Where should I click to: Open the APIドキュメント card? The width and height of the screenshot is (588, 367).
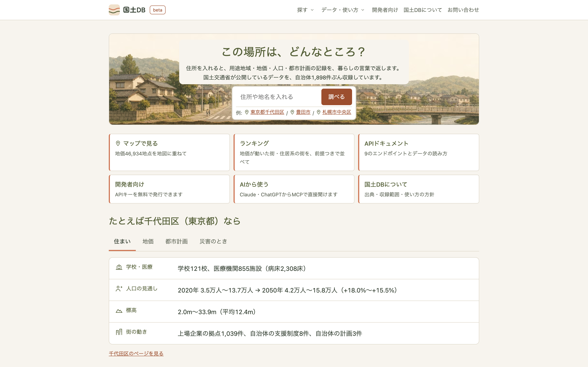click(418, 152)
